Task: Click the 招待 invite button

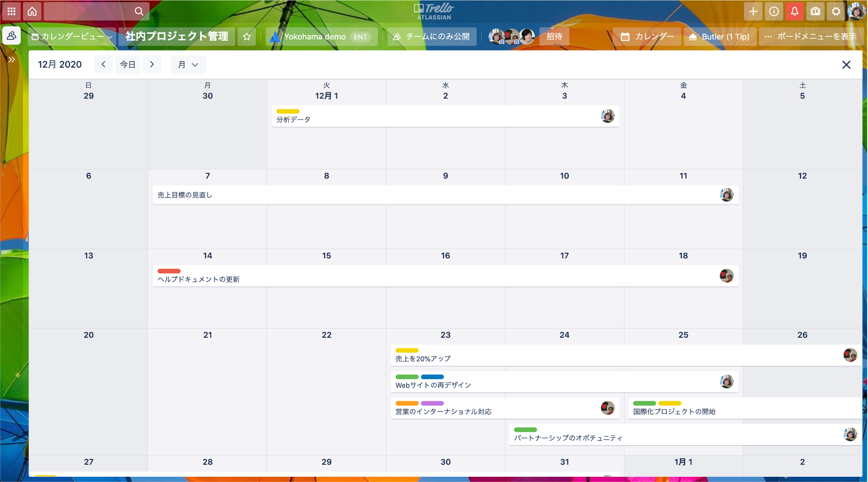Action: [x=554, y=37]
